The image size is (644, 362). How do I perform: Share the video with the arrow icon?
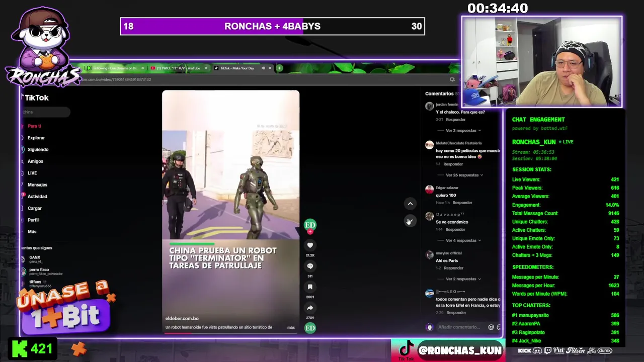click(x=310, y=308)
